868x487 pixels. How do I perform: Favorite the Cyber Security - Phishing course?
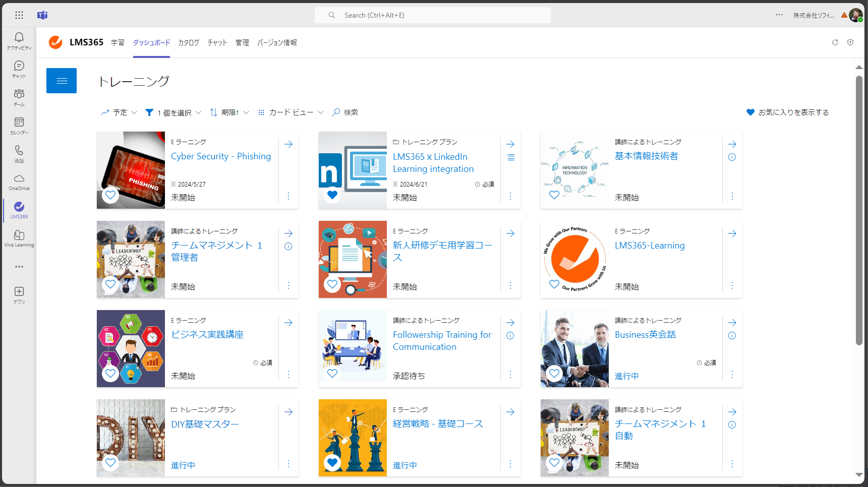pyautogui.click(x=110, y=195)
